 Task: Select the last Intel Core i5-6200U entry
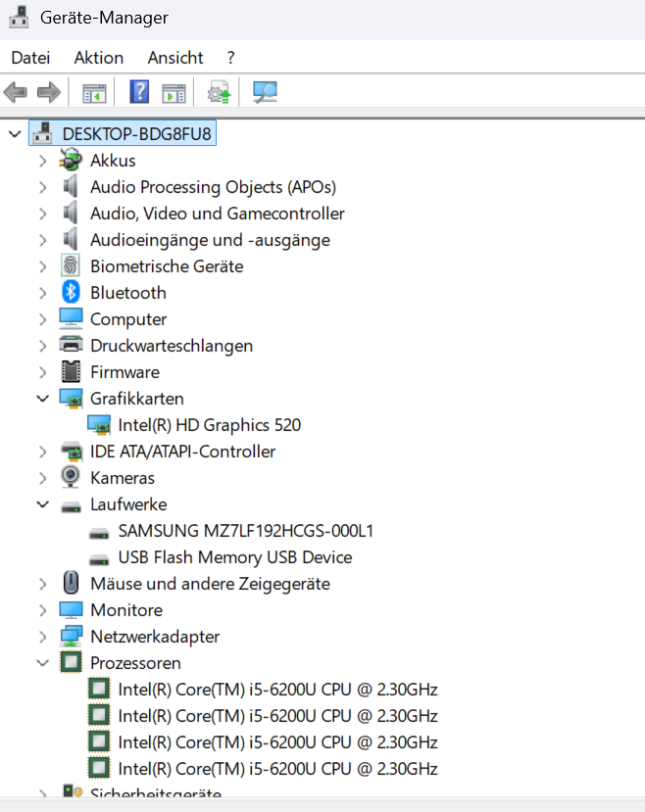click(277, 769)
